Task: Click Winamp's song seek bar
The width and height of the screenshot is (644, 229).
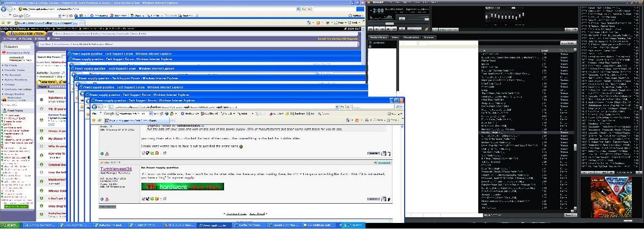Action: 399,24
